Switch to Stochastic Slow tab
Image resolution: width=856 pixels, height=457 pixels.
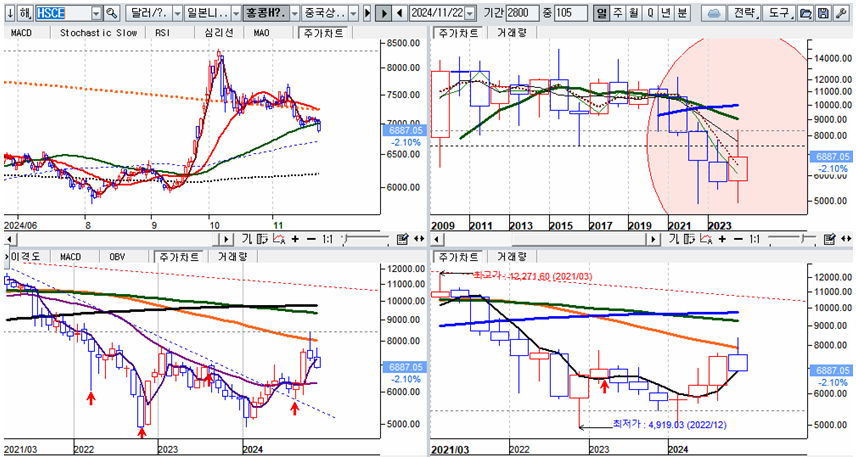click(98, 33)
